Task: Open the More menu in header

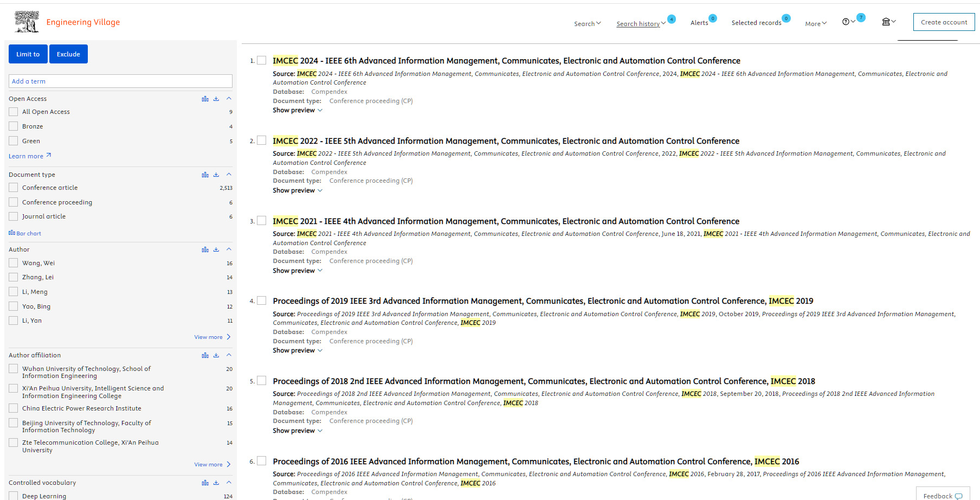Action: (x=816, y=24)
